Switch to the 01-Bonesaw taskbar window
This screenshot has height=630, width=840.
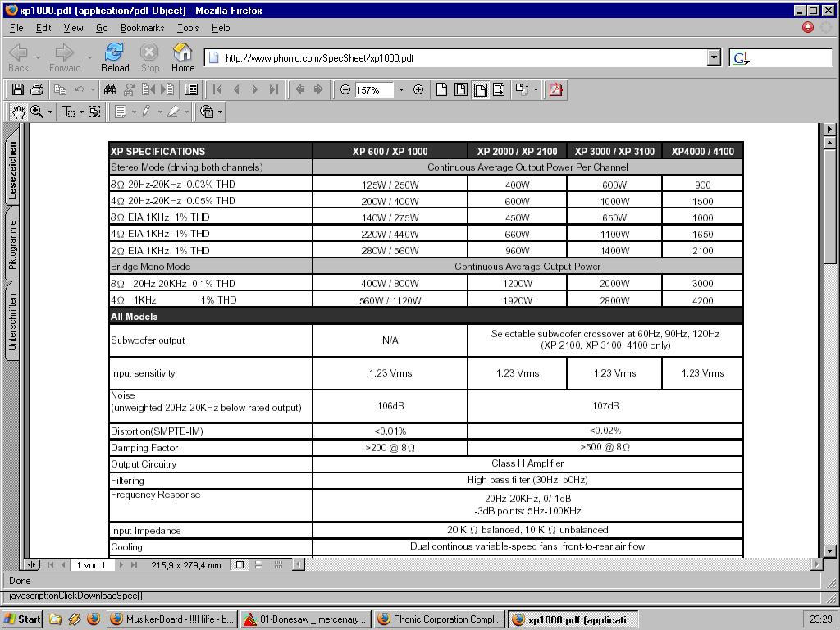[305, 619]
